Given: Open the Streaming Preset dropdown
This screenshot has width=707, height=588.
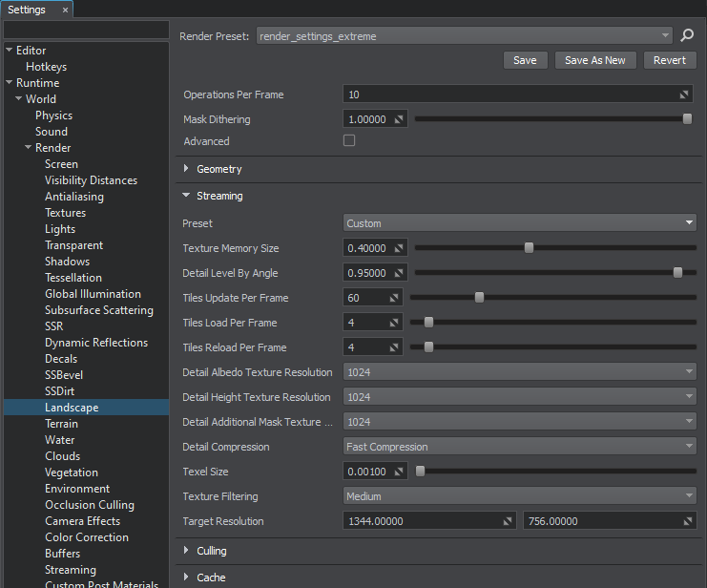Looking at the screenshot, I should pos(519,223).
